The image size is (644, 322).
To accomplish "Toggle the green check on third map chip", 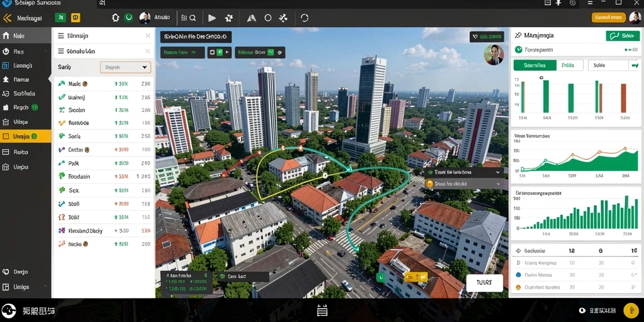I will [x=270, y=52].
